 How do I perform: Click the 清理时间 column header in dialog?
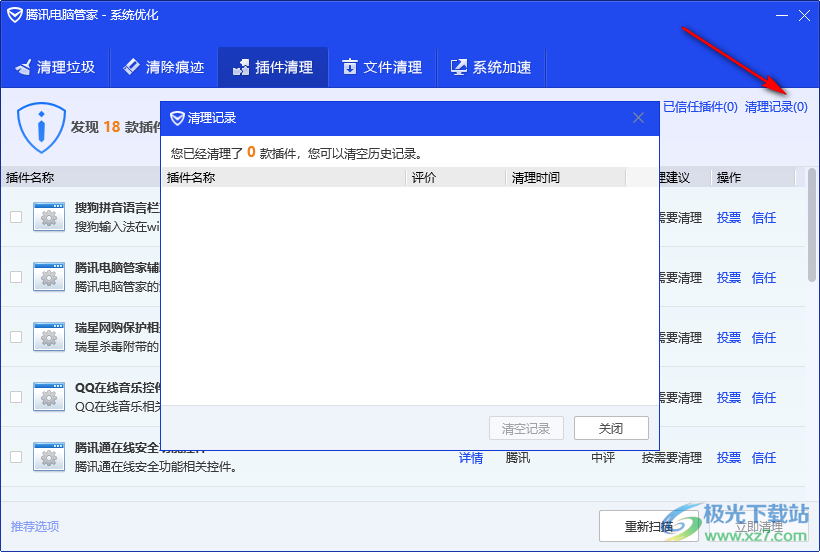tap(566, 178)
